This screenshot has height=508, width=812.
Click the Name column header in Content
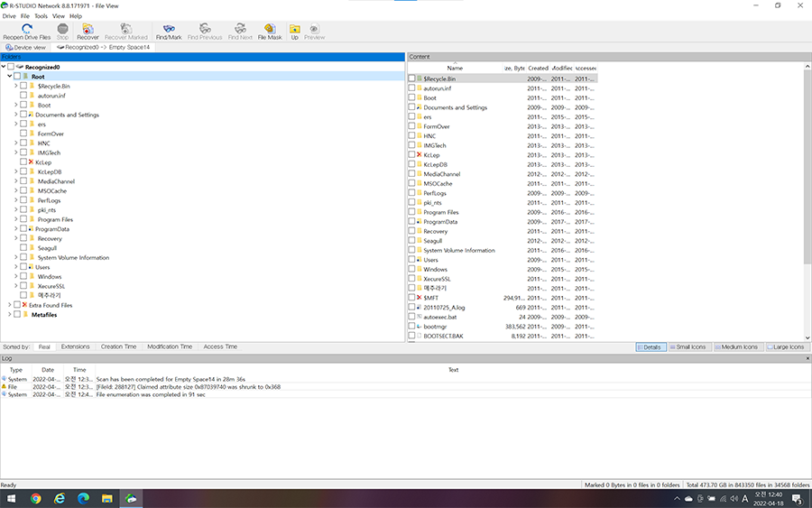pyautogui.click(x=455, y=68)
